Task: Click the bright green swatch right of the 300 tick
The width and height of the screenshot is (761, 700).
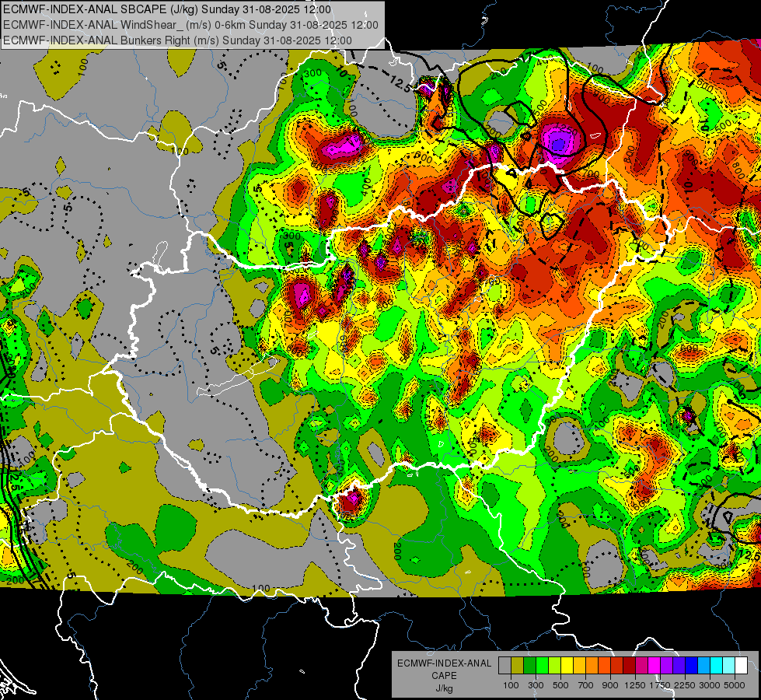Action: (x=542, y=665)
